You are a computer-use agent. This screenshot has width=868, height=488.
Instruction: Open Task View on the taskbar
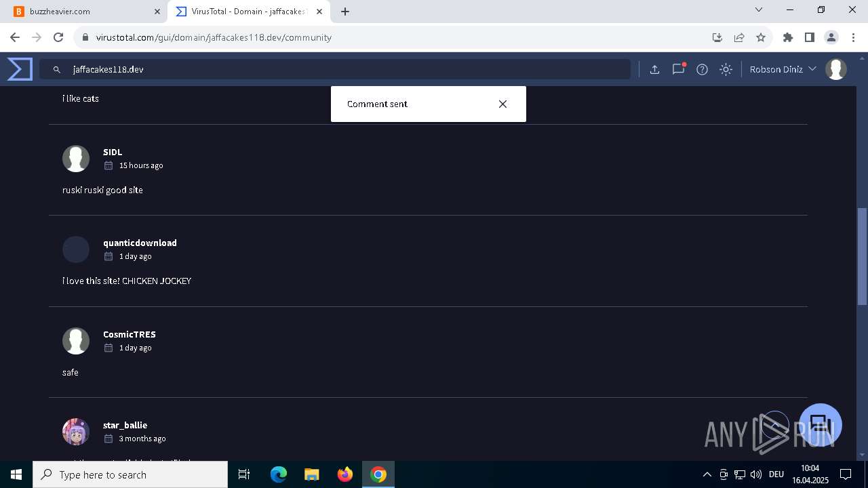[244, 474]
